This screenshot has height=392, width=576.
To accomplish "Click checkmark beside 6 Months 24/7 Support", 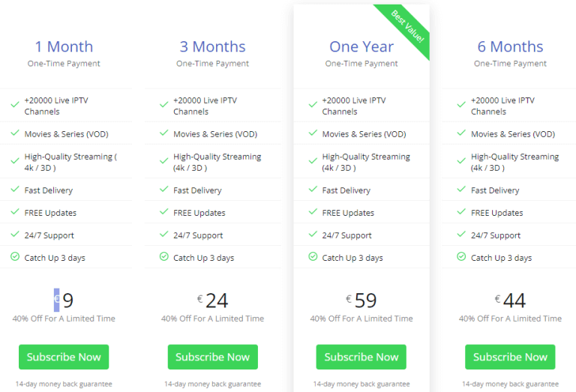I will click(x=461, y=235).
